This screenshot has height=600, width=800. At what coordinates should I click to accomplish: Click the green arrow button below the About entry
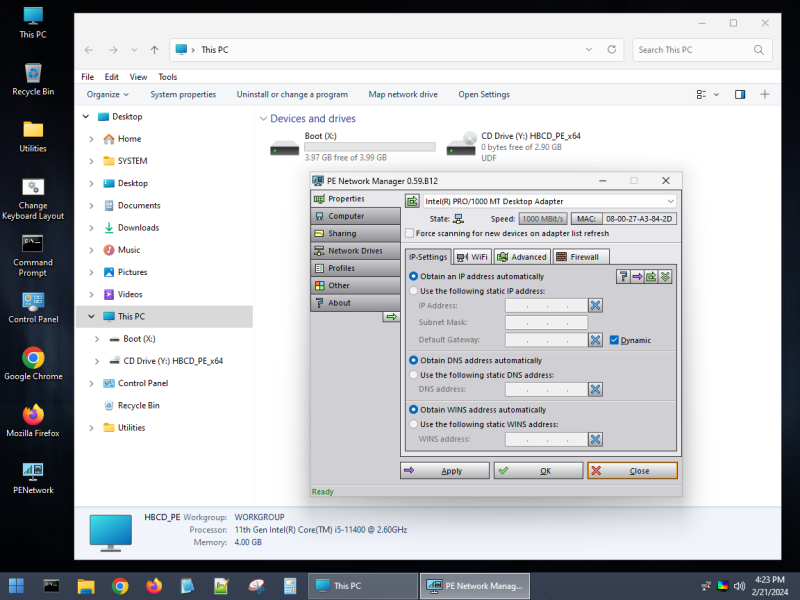click(391, 317)
